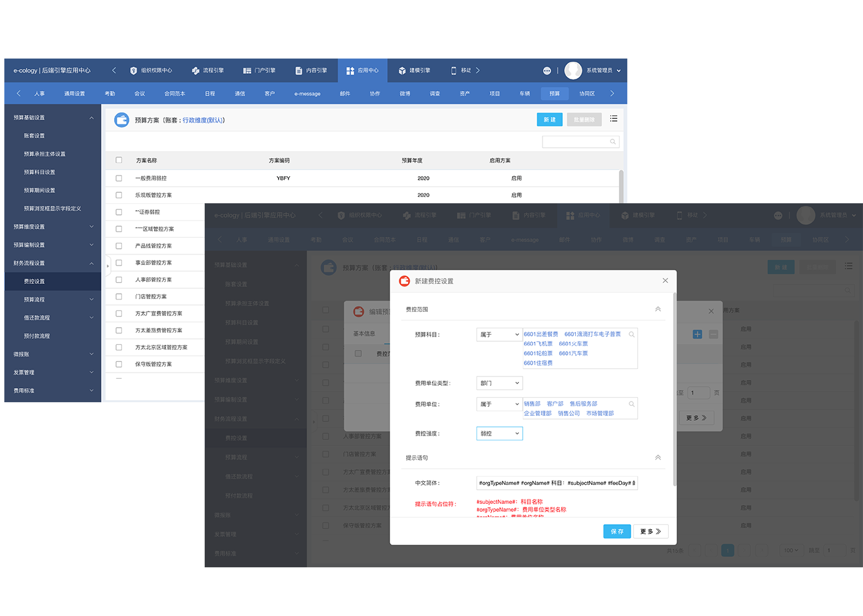Toggle the select-all checkbox in the table header
Viewport: 863px width, 616px height.
point(119,160)
